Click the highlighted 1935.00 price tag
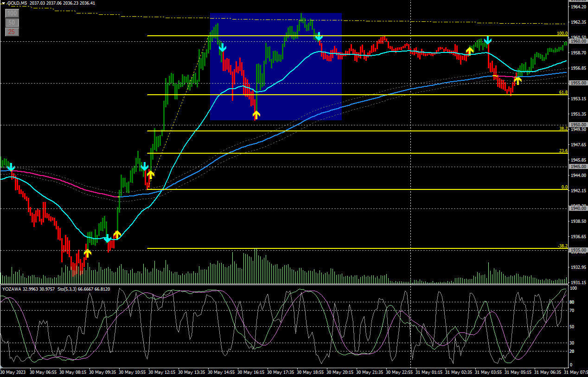This screenshot has height=377, width=588. 578,250
